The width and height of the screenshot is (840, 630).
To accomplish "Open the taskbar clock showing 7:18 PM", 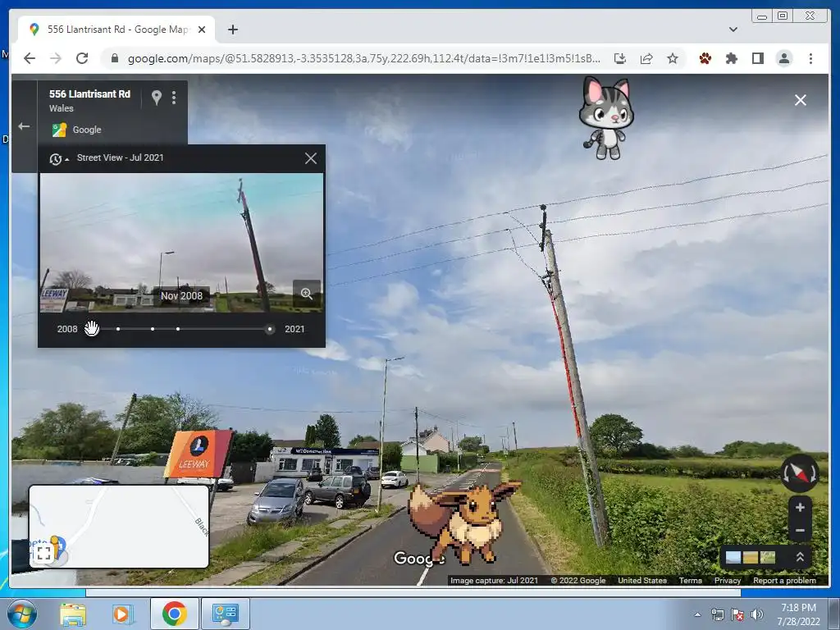I will coord(798,614).
